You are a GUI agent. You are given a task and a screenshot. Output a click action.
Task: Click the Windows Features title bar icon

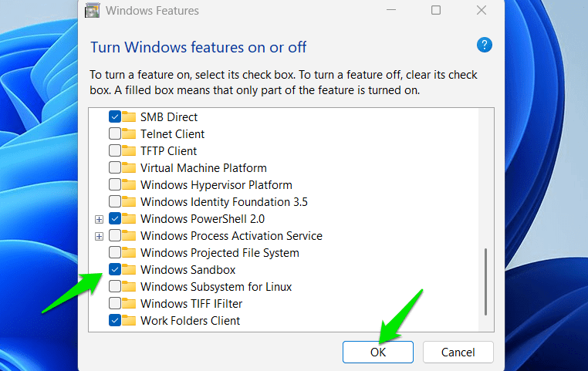coord(94,11)
